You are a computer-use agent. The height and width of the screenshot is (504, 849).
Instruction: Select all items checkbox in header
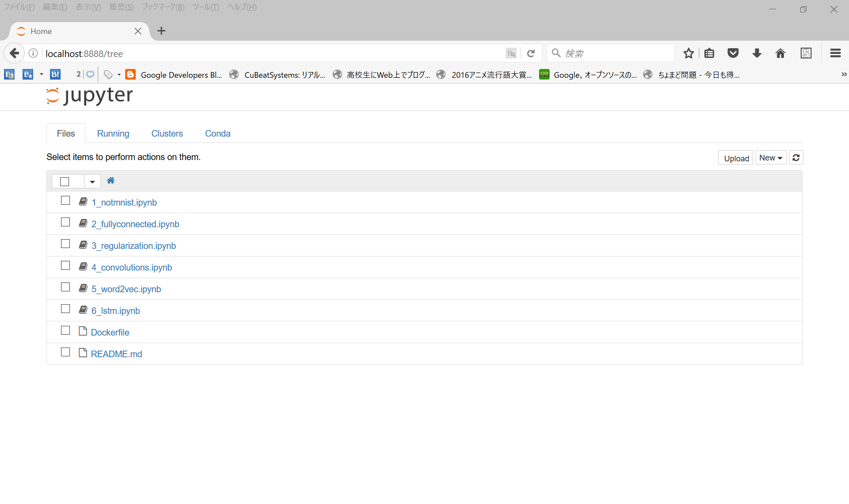(65, 182)
